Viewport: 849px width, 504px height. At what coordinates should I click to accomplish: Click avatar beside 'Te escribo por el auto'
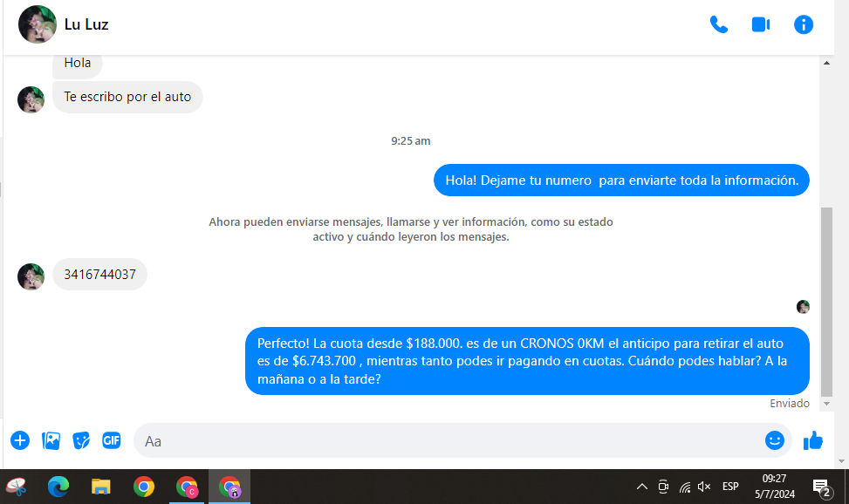coord(31,99)
